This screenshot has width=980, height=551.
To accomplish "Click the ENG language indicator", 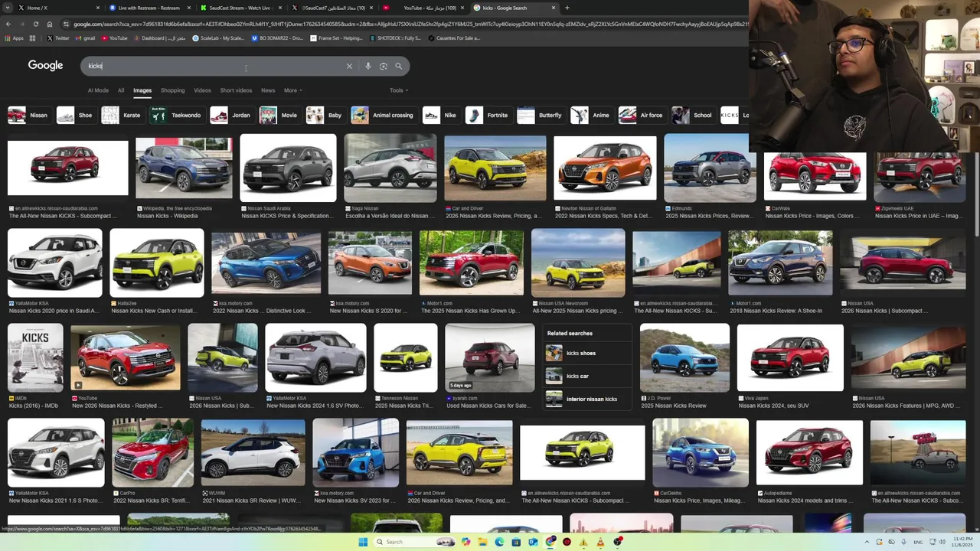I will coord(917,542).
